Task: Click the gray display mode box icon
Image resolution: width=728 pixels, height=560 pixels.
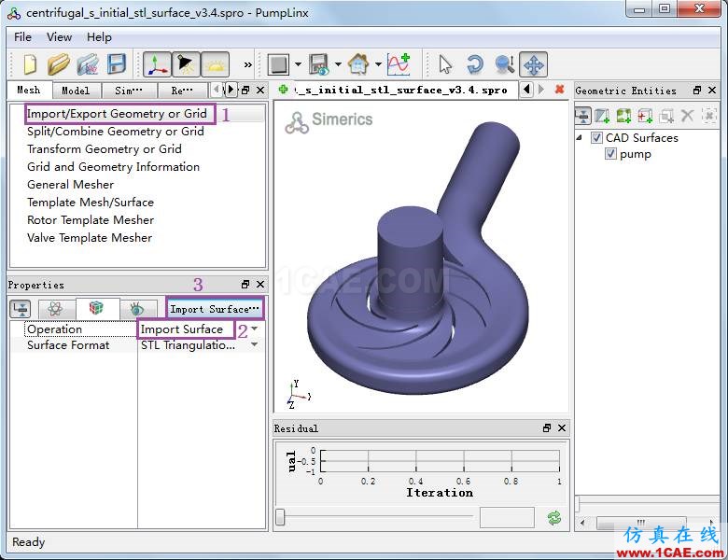Action: pos(278,64)
